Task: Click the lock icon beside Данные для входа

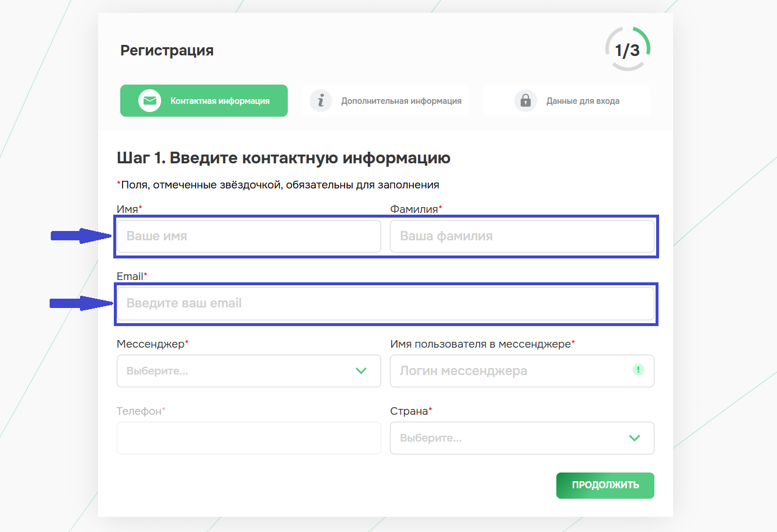Action: tap(525, 101)
